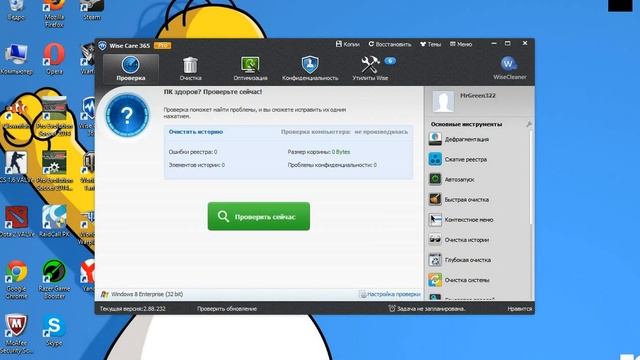Click the Ошибки реестра: 0 entry
This screenshot has height=360, width=640.
[193, 152]
